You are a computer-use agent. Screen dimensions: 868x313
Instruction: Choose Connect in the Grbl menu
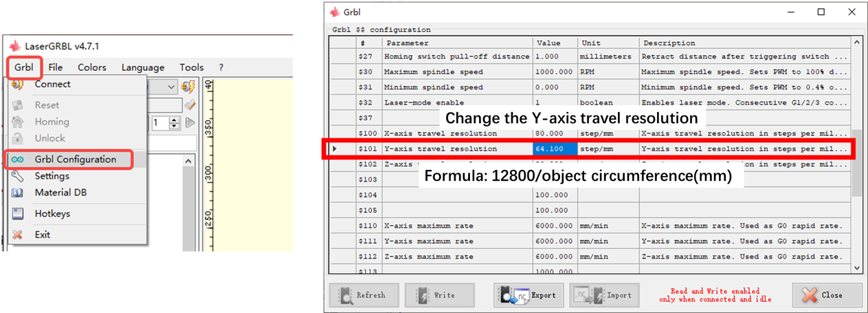click(x=52, y=84)
